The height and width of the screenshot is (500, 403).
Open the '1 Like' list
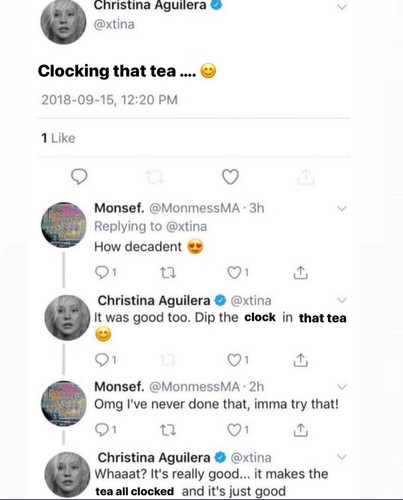click(58, 138)
